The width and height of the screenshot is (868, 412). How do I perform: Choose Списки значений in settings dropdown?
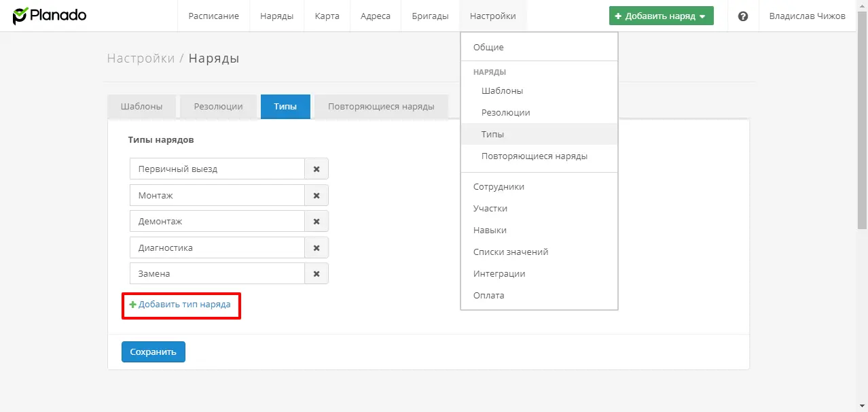click(539, 252)
